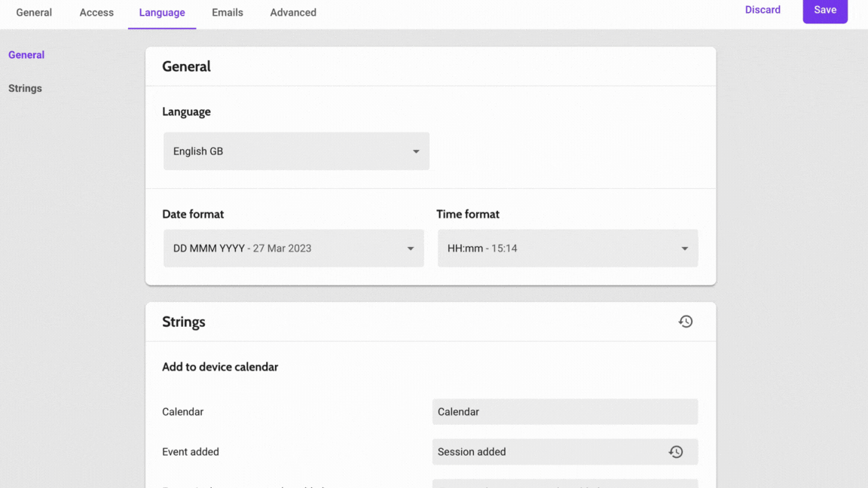Click the caret icon in the Date format field
This screenshot has width=868, height=488.
[411, 249]
